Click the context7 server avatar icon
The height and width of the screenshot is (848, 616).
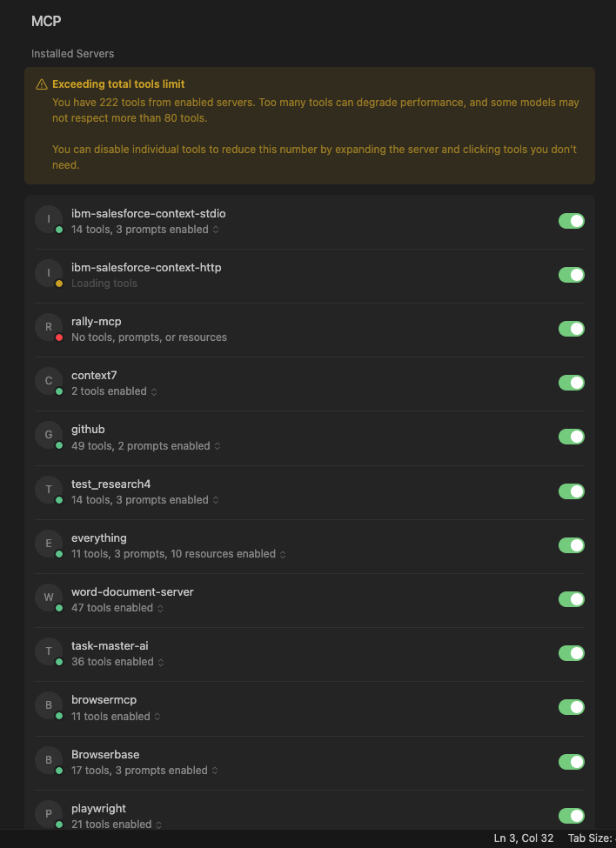pyautogui.click(x=49, y=381)
